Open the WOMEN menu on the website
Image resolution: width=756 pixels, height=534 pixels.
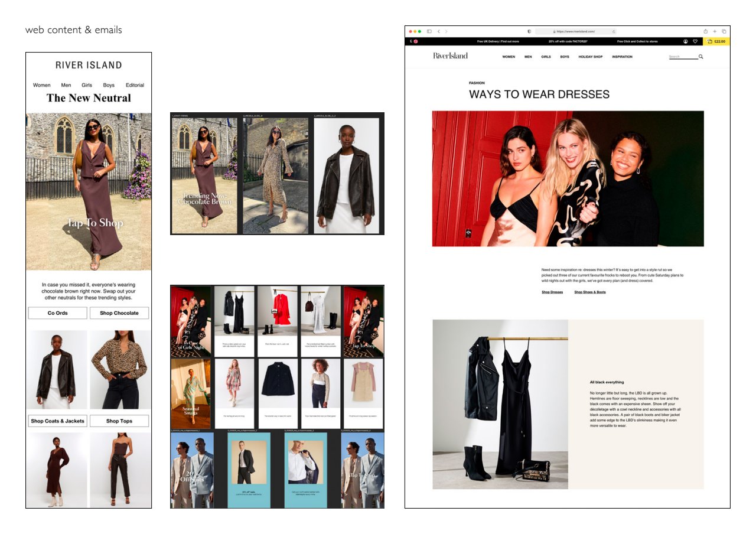click(509, 57)
